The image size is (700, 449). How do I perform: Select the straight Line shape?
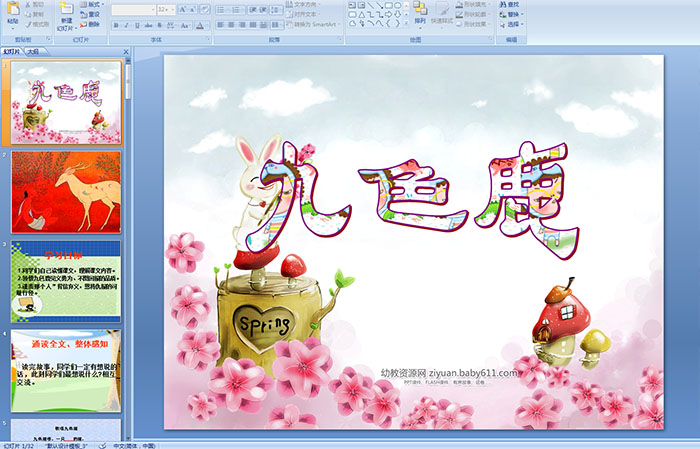(x=370, y=5)
